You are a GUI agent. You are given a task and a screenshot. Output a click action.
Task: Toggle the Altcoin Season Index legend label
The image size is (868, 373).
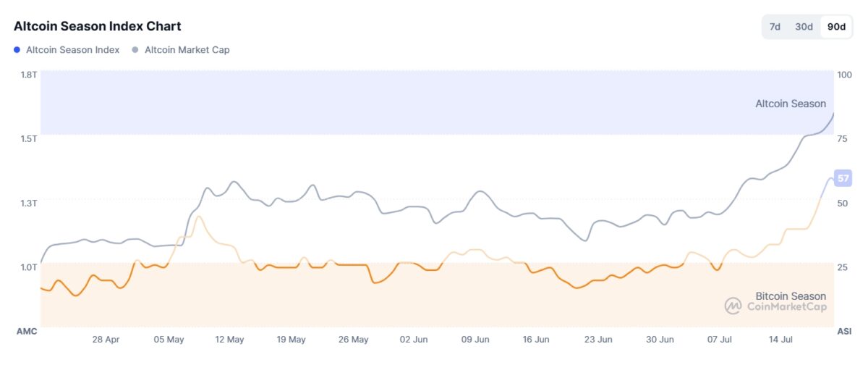point(72,50)
